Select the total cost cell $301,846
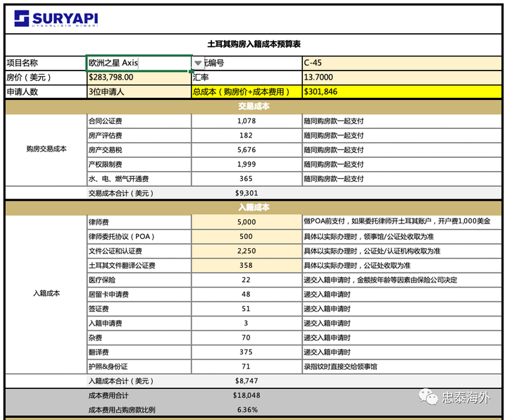 pos(401,92)
